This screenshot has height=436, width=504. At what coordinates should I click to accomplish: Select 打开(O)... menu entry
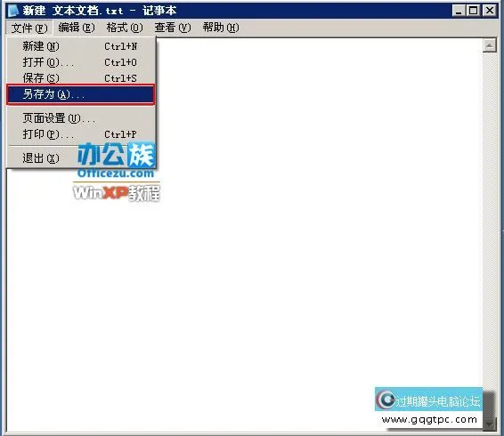coord(81,62)
